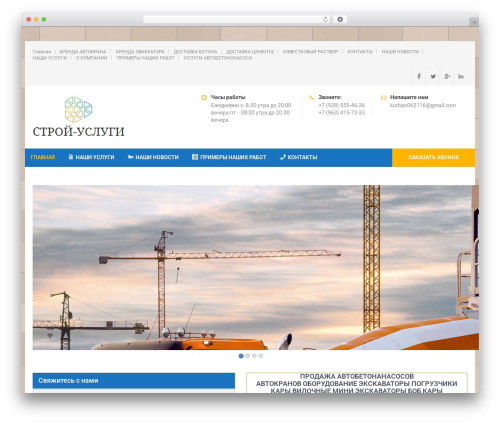The height and width of the screenshot is (423, 500).
Task: Open the НАШИ УСЛУГИ link in the top menu
Action: point(50,58)
